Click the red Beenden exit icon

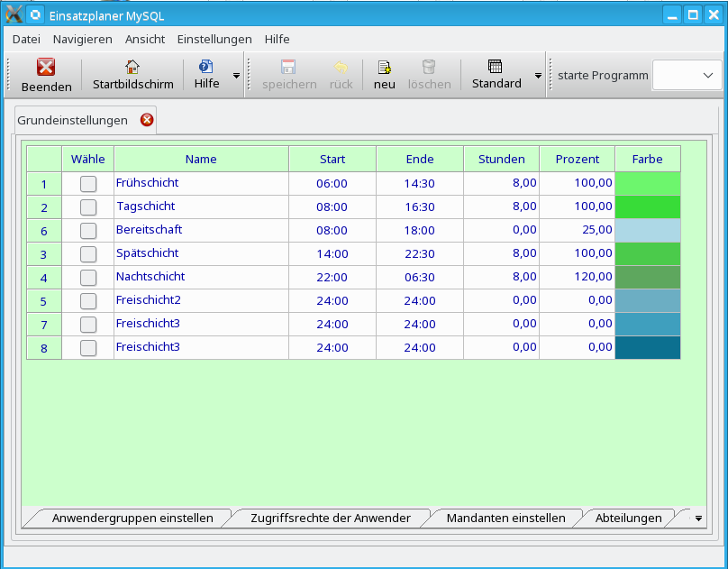46,68
